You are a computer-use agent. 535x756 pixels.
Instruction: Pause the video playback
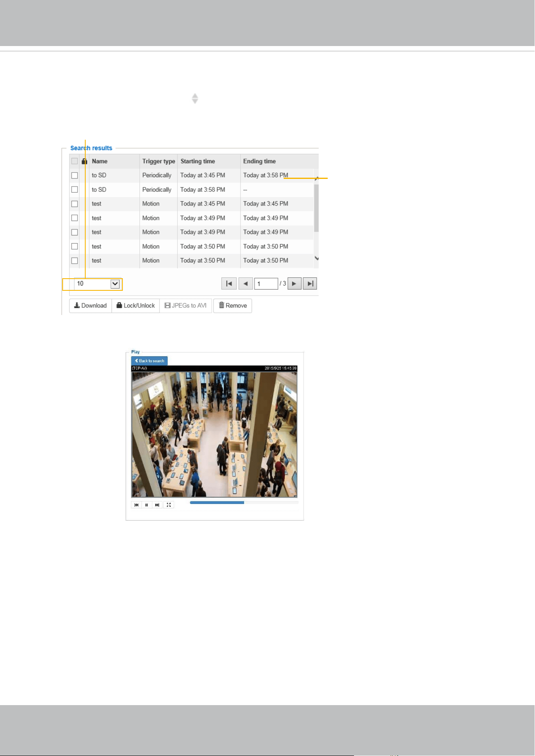click(147, 505)
